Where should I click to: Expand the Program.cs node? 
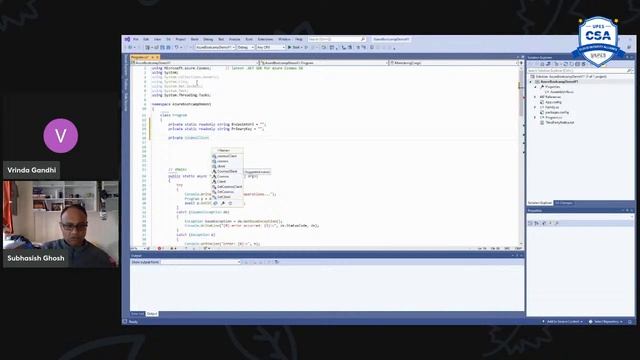(535, 118)
